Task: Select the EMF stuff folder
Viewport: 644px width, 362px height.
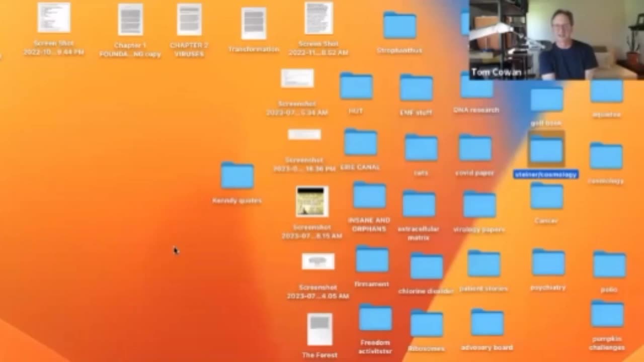Action: [x=416, y=88]
